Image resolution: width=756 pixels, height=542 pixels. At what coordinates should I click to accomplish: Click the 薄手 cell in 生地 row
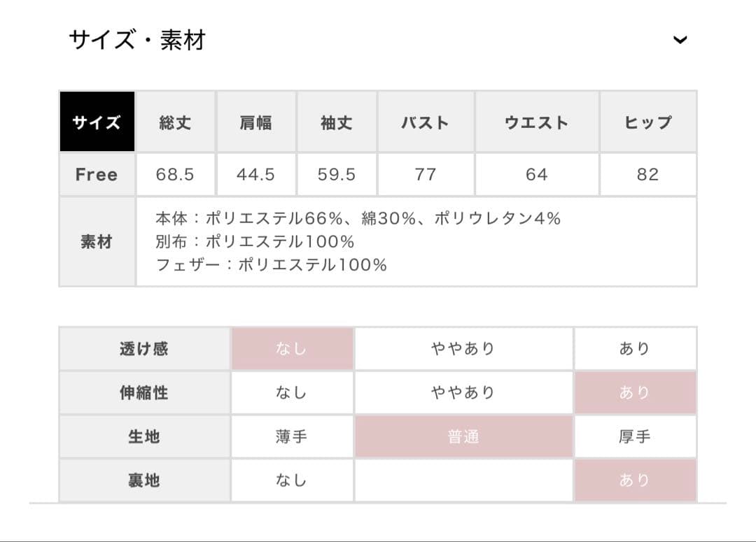292,436
